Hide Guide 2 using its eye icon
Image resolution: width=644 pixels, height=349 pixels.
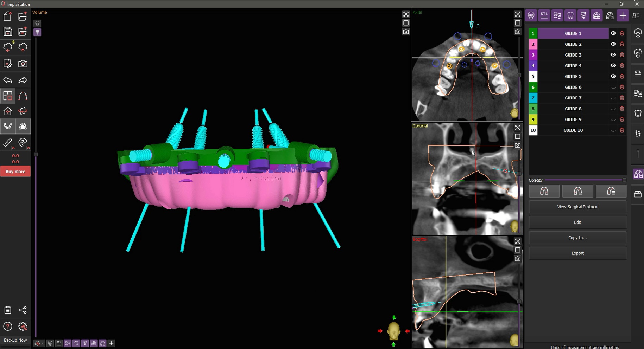click(613, 44)
